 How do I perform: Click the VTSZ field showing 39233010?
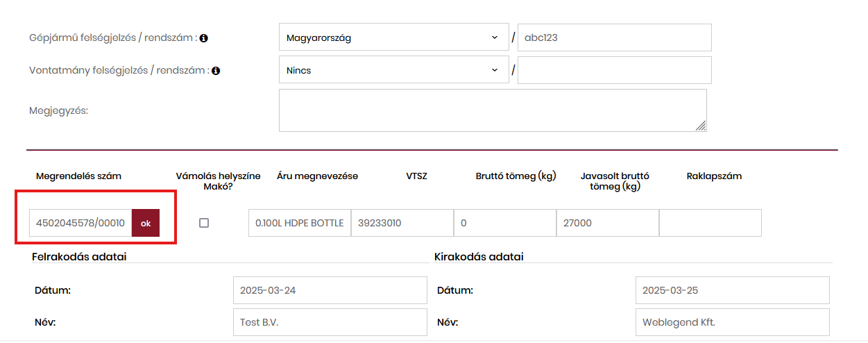coord(402,223)
